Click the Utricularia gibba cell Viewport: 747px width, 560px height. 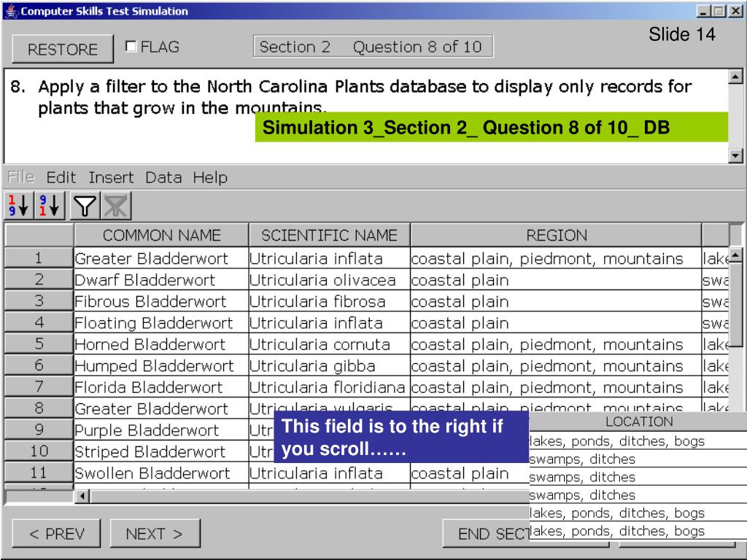[329, 365]
